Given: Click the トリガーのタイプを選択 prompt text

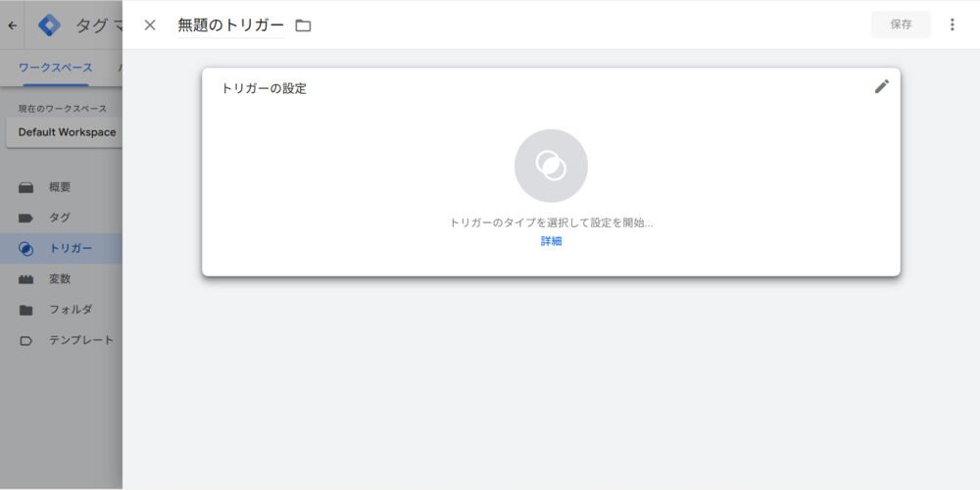Looking at the screenshot, I should pos(551,222).
